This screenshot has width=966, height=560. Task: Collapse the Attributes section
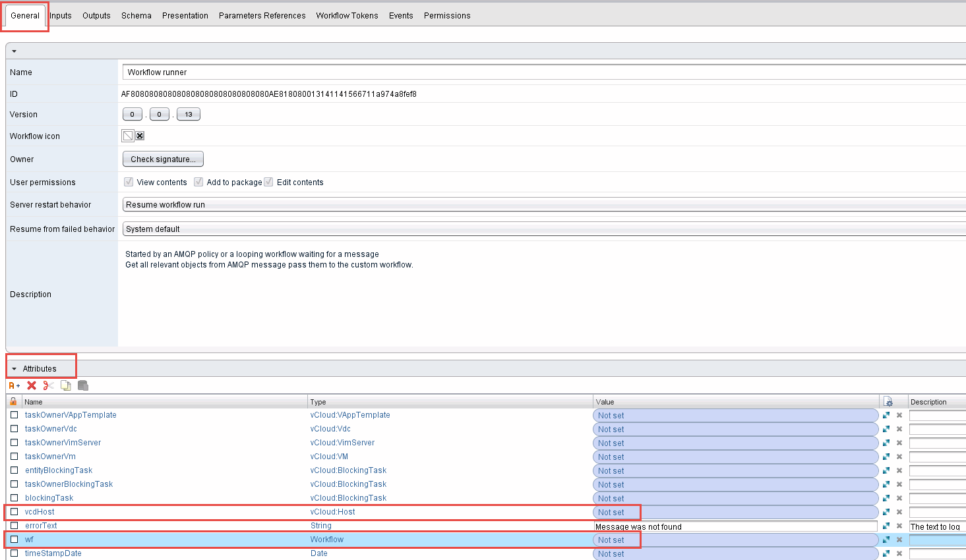point(14,369)
